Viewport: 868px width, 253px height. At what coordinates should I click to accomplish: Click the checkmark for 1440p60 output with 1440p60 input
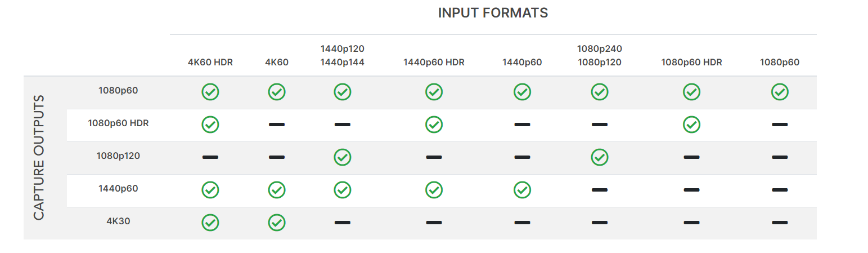[522, 190]
